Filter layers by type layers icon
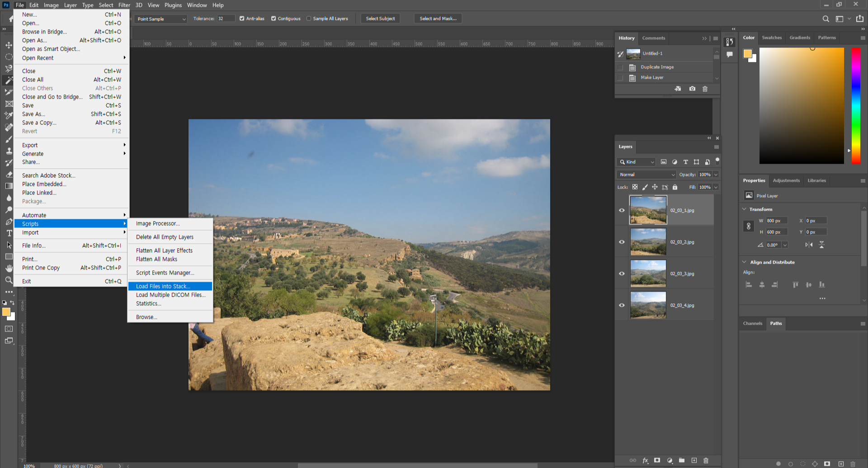 [x=685, y=162]
